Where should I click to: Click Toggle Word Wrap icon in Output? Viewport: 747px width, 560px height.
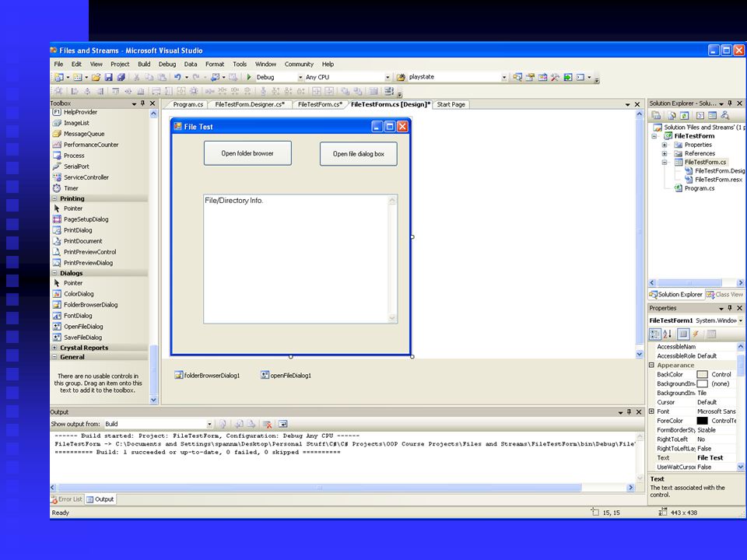click(x=283, y=424)
